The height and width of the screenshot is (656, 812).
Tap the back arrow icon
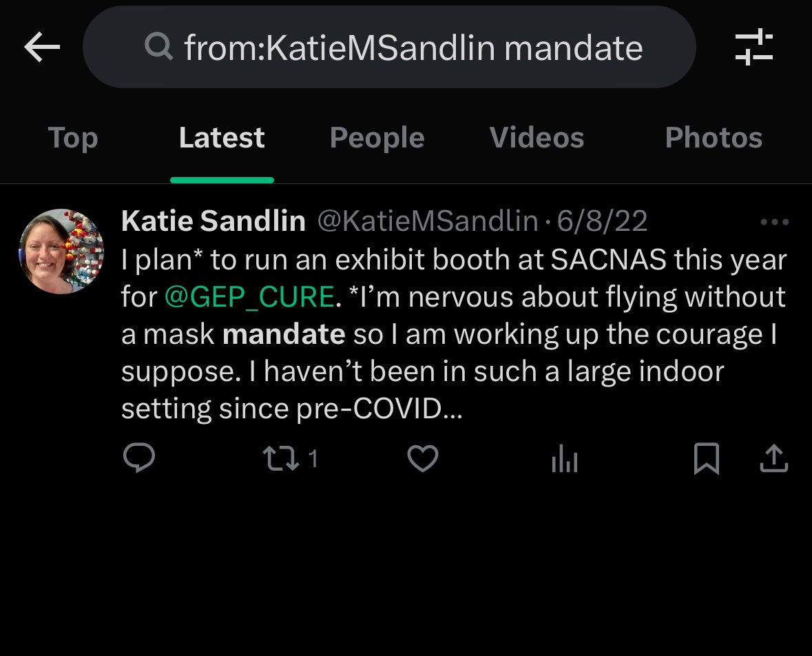tap(42, 48)
